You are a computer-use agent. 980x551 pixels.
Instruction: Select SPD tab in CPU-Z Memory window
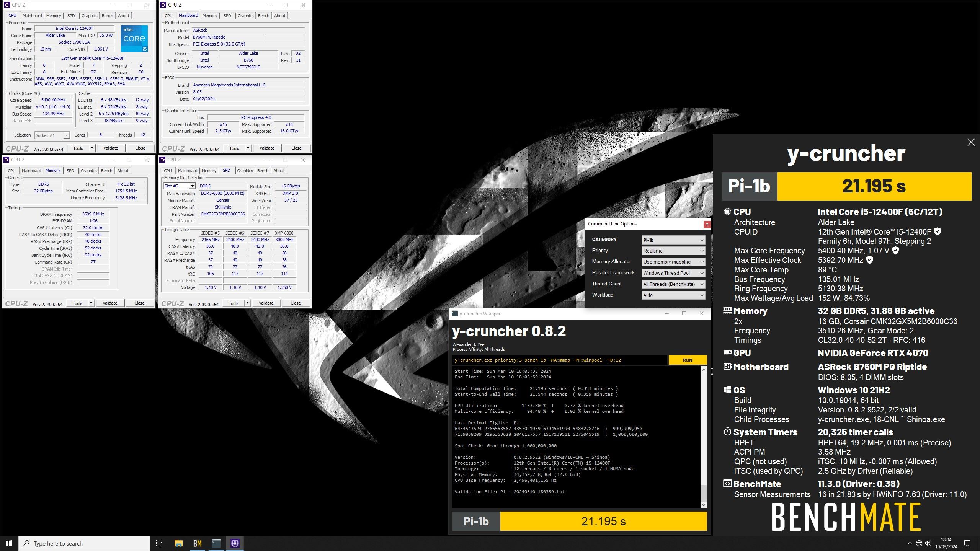click(x=70, y=171)
